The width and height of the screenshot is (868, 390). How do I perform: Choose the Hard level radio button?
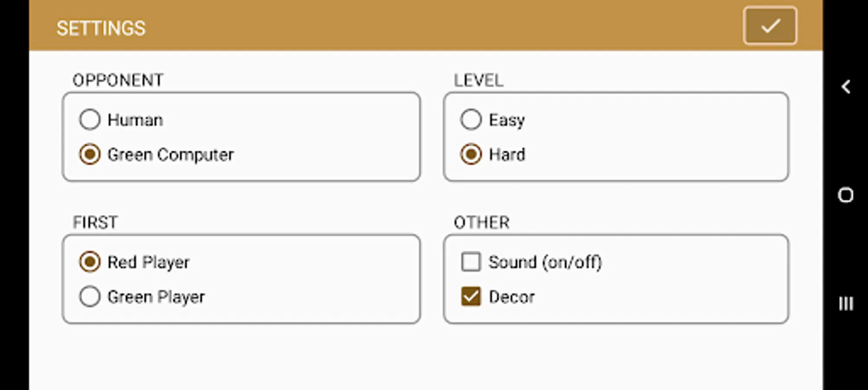click(x=471, y=154)
